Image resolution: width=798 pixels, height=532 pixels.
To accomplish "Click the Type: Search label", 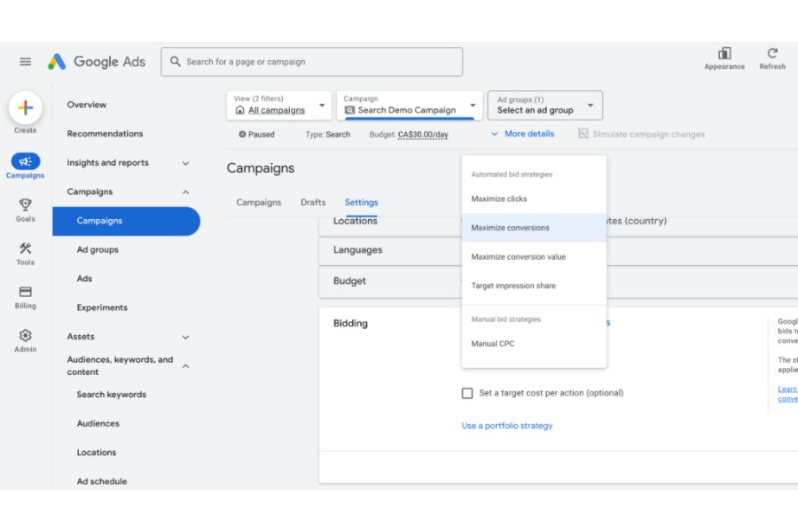I will (x=328, y=135).
